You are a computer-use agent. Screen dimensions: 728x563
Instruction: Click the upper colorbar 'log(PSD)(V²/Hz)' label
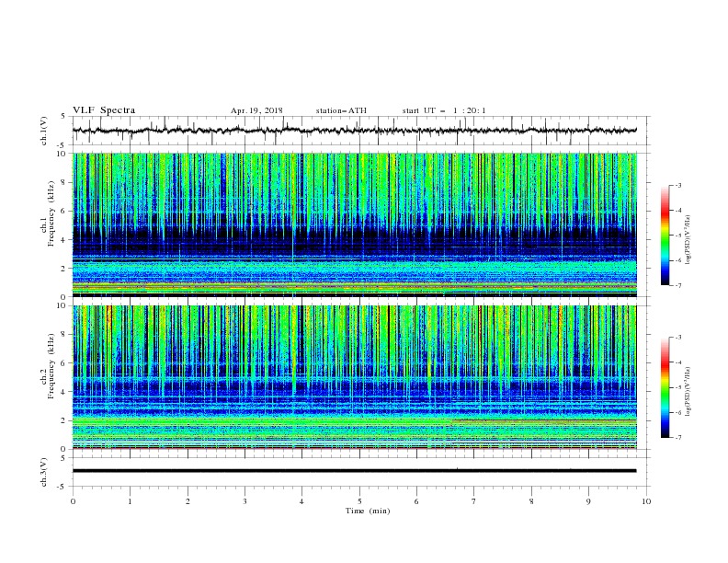click(688, 239)
